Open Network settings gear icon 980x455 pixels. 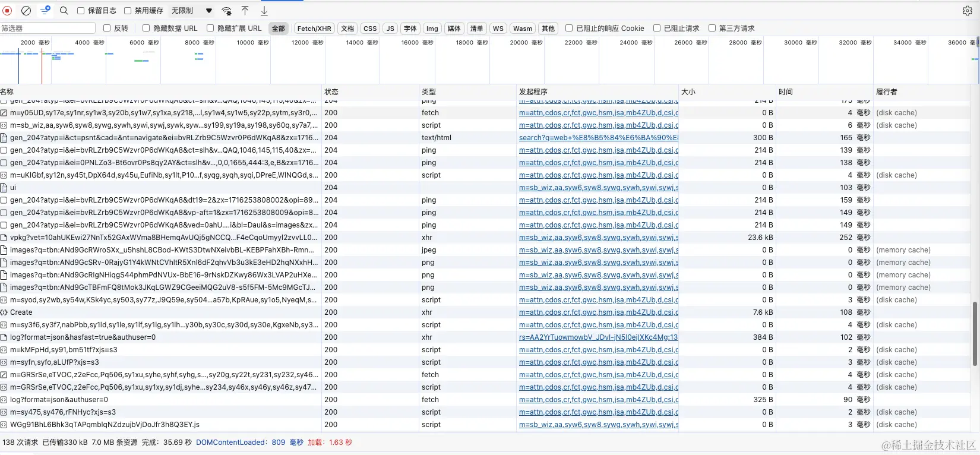click(967, 11)
